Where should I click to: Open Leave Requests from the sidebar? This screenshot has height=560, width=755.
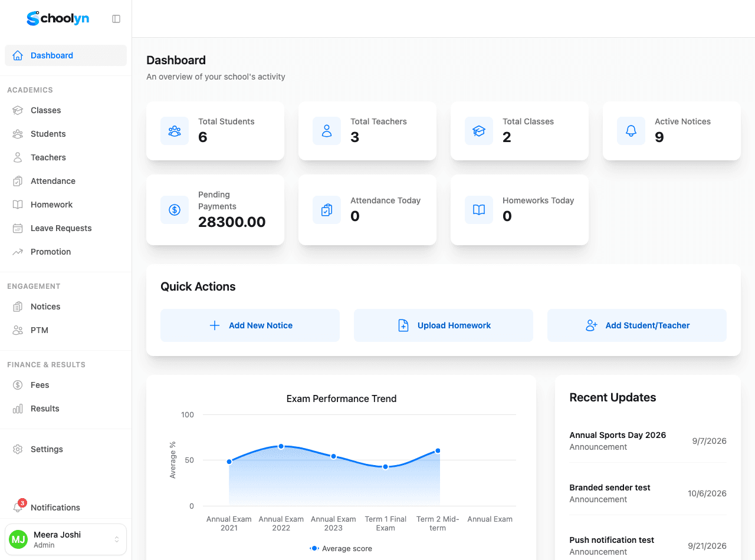[x=65, y=228]
